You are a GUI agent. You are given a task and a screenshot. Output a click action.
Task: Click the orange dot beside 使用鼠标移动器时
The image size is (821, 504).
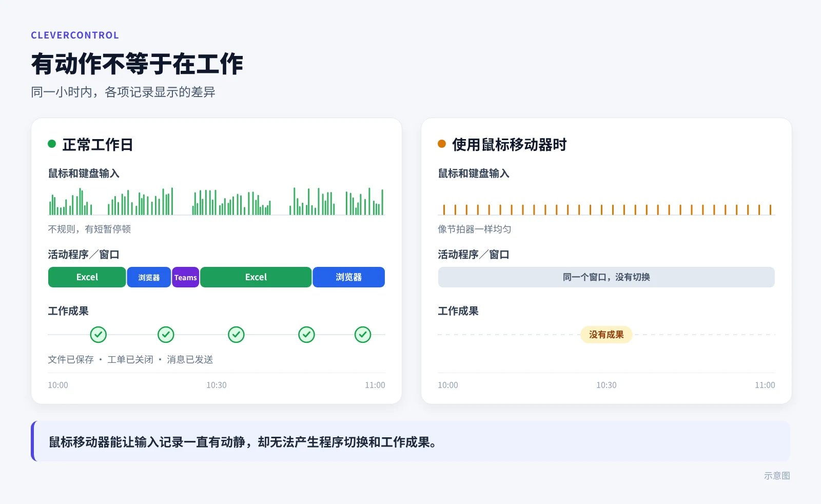[442, 144]
